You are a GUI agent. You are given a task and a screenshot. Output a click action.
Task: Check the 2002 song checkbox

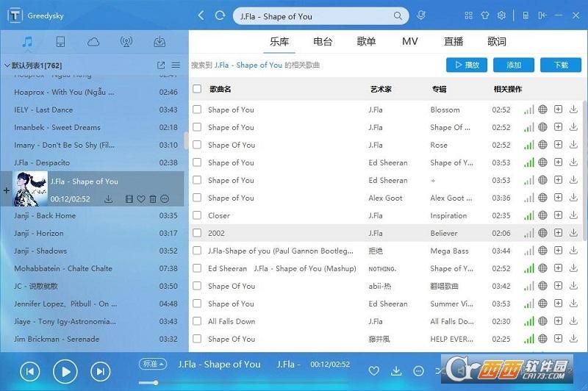[x=197, y=233]
